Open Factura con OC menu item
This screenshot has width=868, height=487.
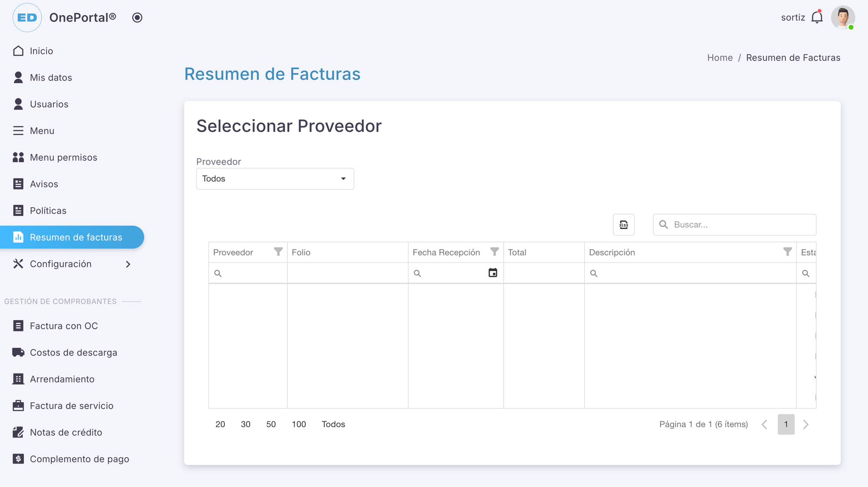pyautogui.click(x=64, y=326)
